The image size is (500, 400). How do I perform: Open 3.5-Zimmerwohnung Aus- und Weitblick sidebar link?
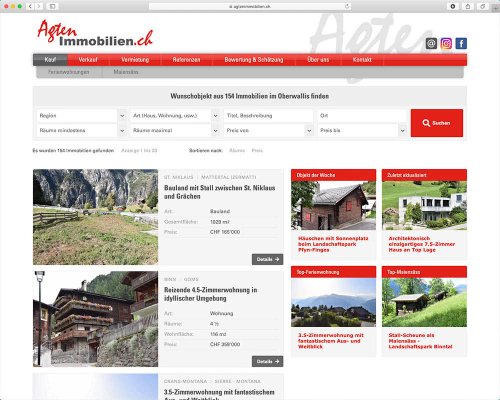coord(331,341)
